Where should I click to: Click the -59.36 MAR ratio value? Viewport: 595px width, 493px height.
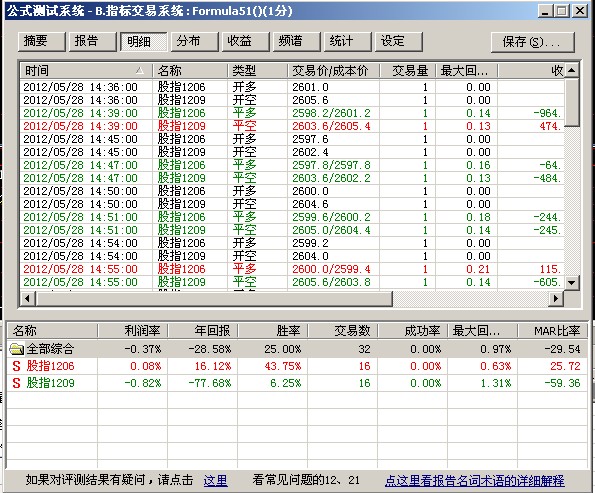coord(562,383)
